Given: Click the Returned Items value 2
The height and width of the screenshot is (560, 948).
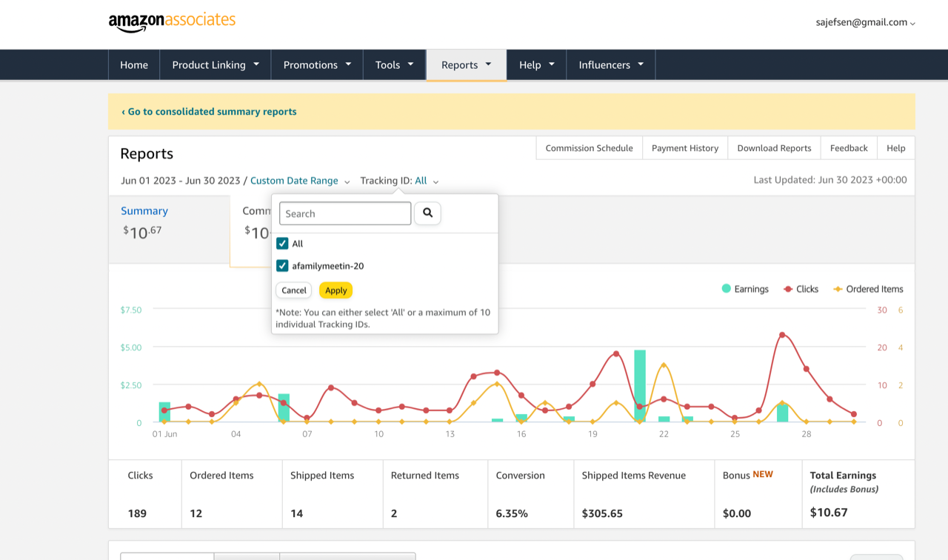Looking at the screenshot, I should click(x=394, y=513).
